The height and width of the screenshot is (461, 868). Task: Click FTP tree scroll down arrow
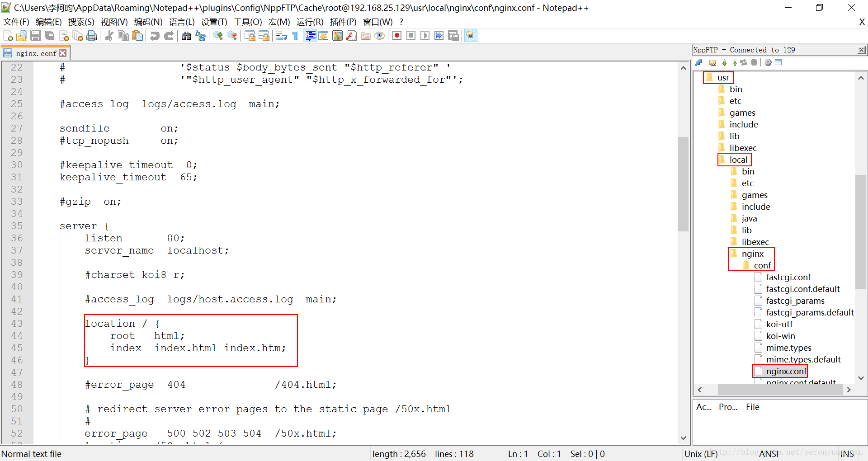pos(861,378)
